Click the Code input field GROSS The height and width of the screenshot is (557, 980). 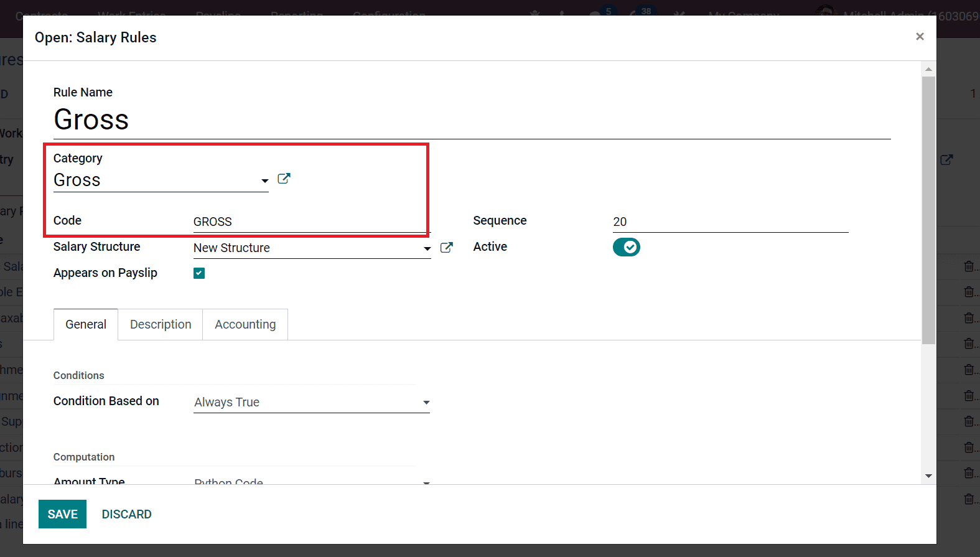312,222
